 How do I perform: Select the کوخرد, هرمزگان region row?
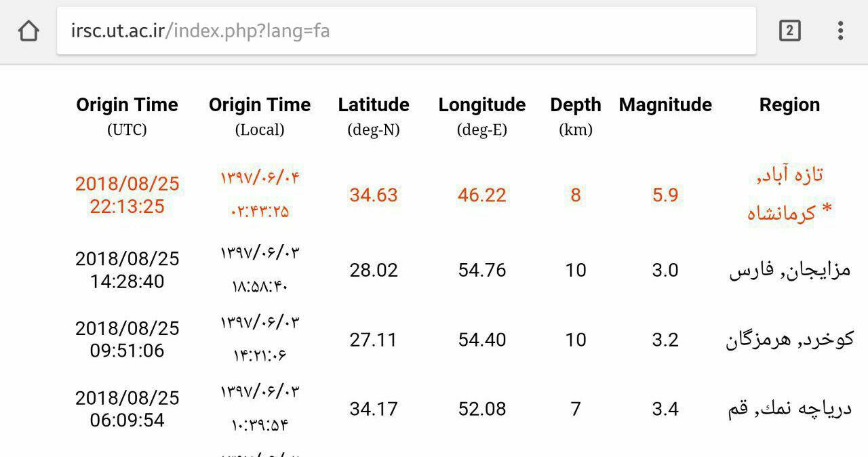click(789, 340)
